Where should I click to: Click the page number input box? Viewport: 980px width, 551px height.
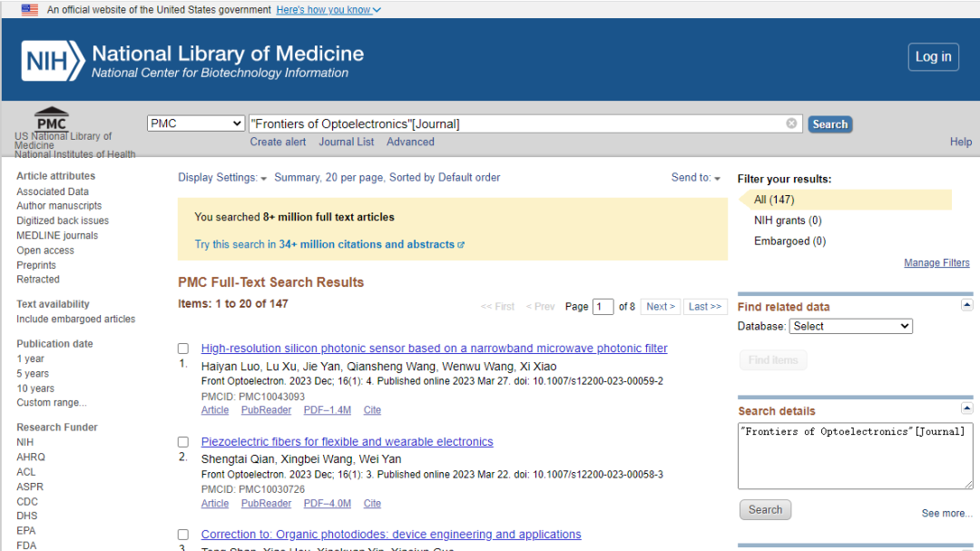pos(603,307)
